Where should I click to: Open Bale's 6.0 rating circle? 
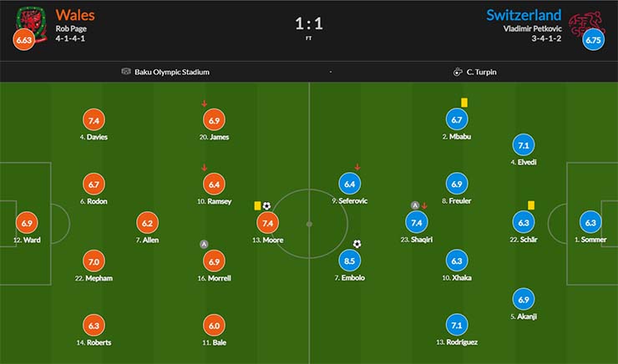pyautogui.click(x=214, y=326)
